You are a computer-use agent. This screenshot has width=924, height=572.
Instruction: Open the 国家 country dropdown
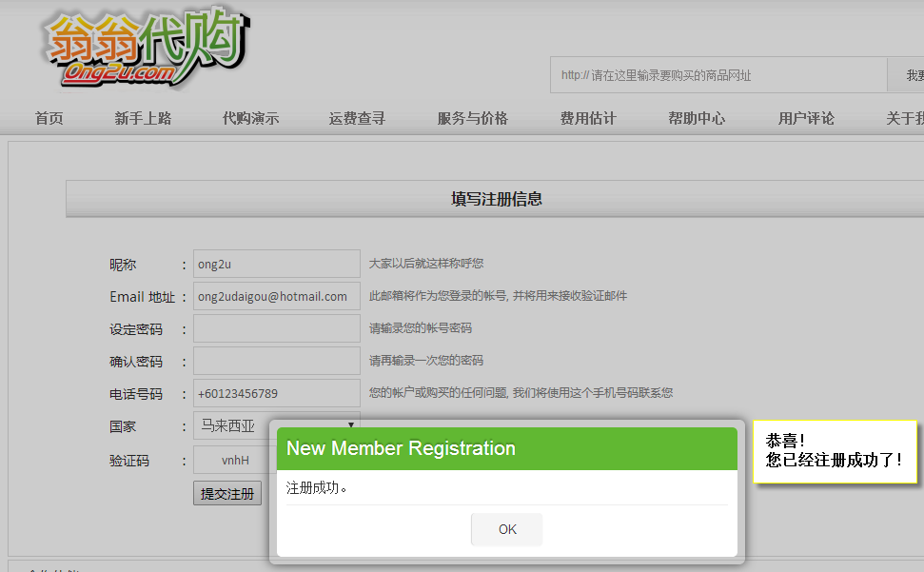point(276,424)
